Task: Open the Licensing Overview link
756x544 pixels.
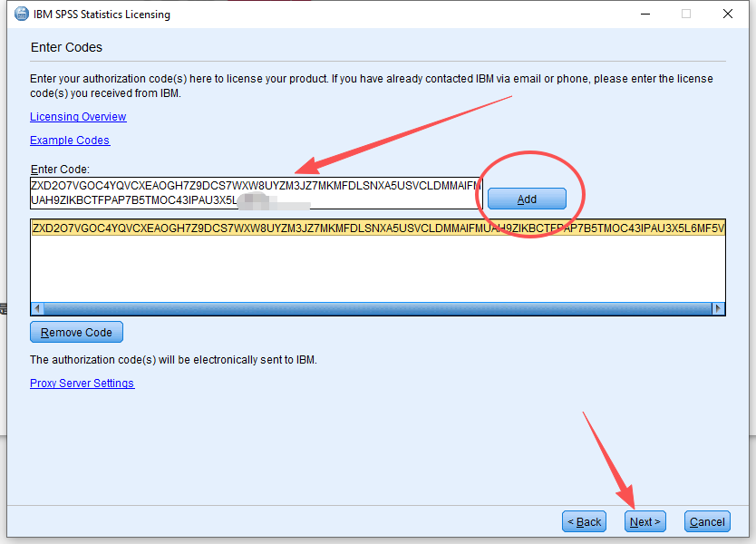Action: [78, 117]
